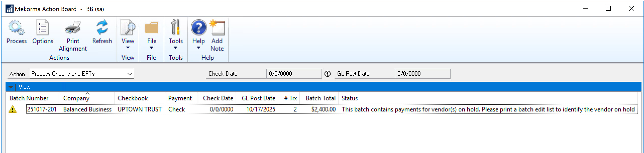Sort by Batch Number column header
Image resolution: width=644 pixels, height=153 pixels.
(29, 98)
